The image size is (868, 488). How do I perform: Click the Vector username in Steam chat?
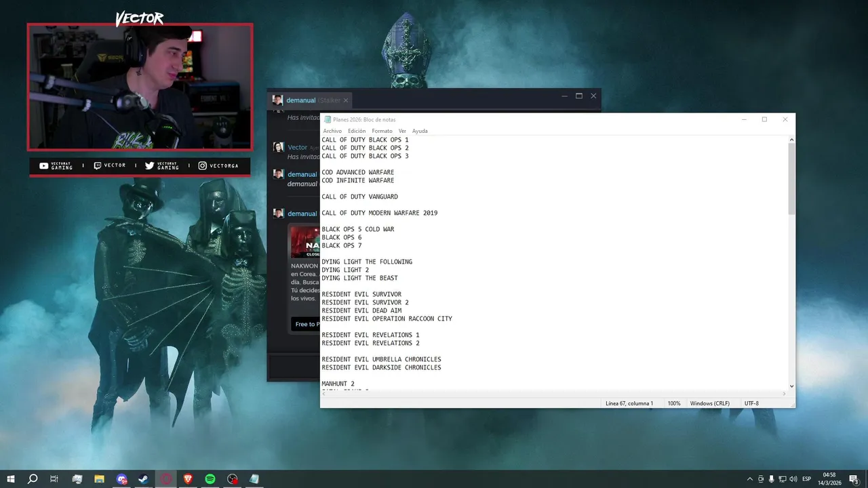(x=297, y=147)
